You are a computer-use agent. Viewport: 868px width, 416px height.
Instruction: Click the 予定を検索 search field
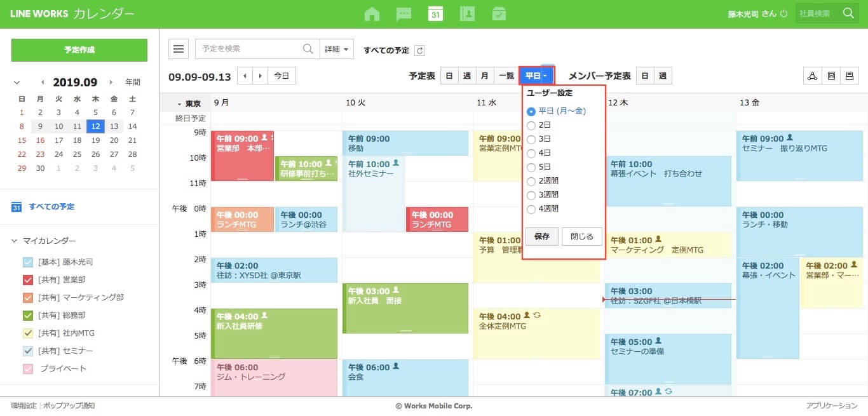pos(249,49)
